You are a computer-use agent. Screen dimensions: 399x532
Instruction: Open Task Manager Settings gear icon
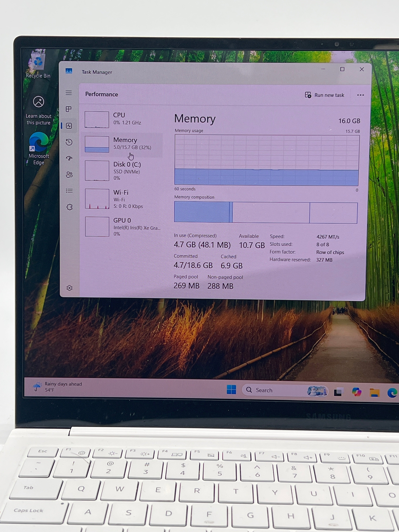[70, 288]
